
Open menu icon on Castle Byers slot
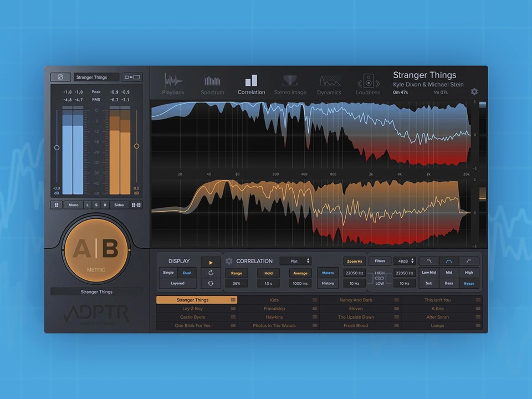[233, 317]
